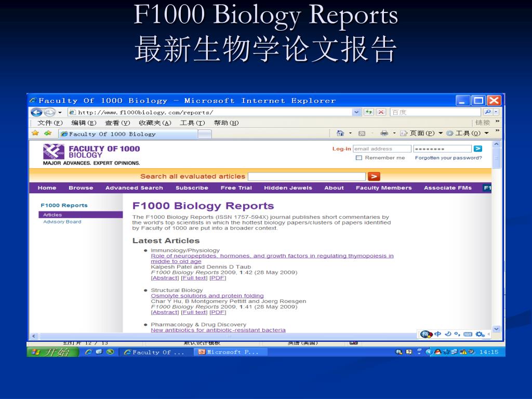Screen dimensions: 532x399
Task: Click the RSS feeds icon in IE toolbar
Action: click(x=362, y=134)
